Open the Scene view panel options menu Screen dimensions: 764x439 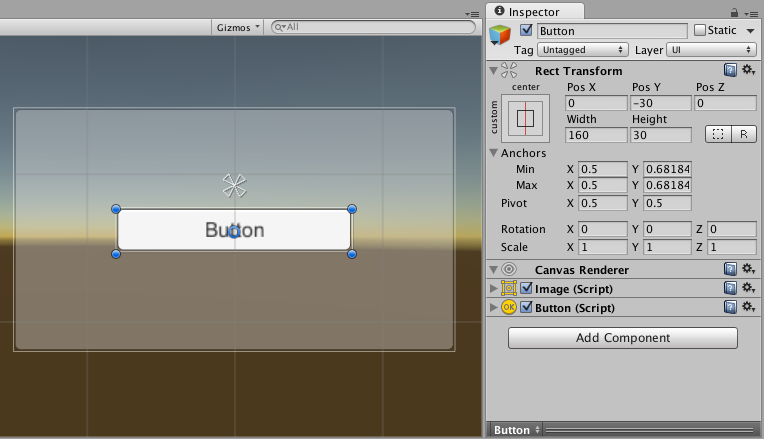472,14
